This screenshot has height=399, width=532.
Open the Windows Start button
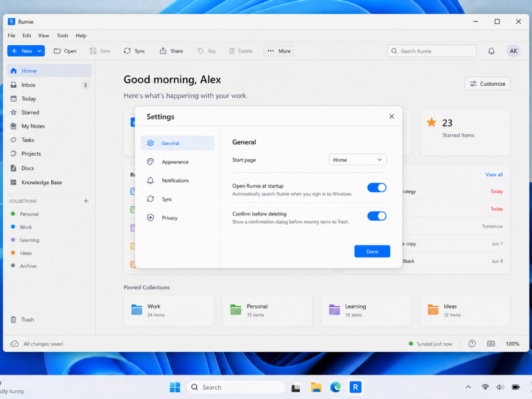pos(175,387)
